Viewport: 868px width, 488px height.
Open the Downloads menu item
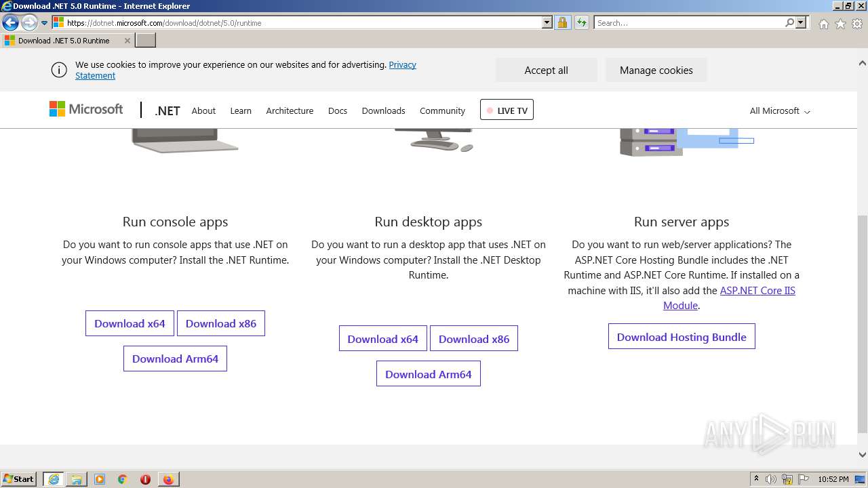[x=383, y=110]
